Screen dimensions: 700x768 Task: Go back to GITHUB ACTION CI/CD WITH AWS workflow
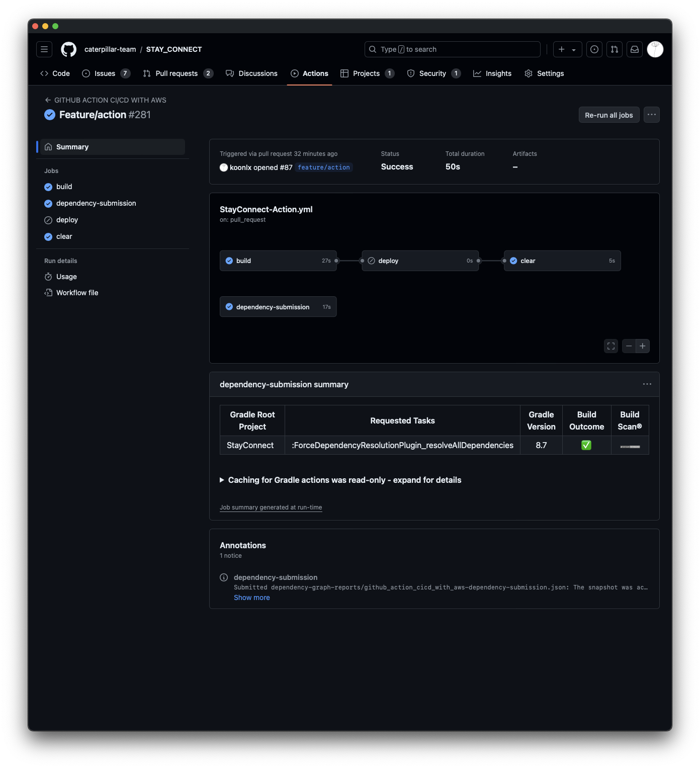[106, 100]
